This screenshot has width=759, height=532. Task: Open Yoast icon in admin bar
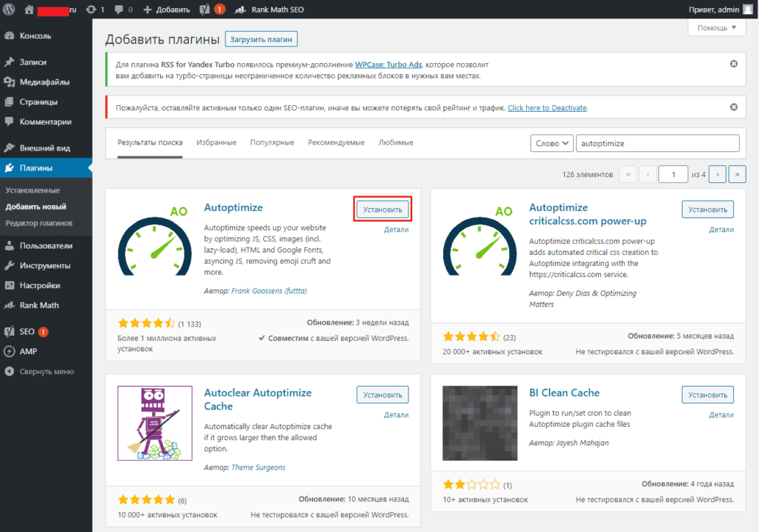click(x=205, y=9)
